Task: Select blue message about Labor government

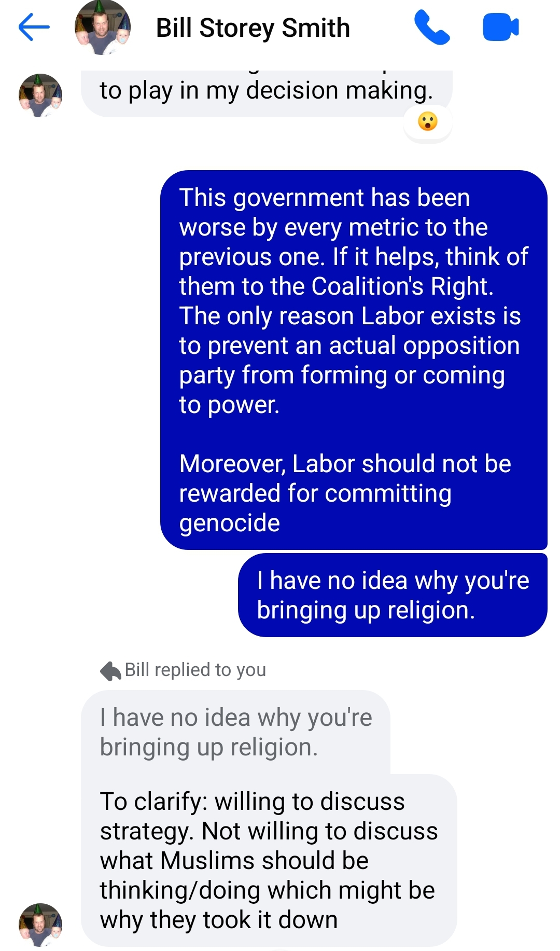Action: point(354,360)
